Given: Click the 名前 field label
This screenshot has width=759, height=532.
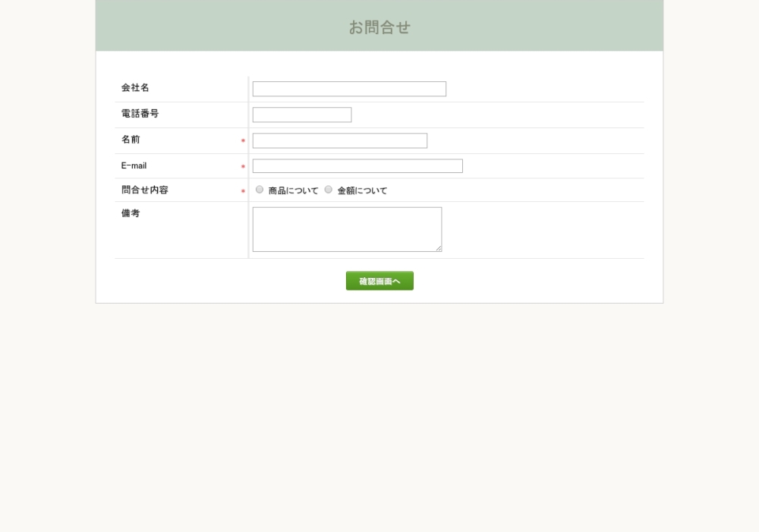Looking at the screenshot, I should click(x=131, y=140).
